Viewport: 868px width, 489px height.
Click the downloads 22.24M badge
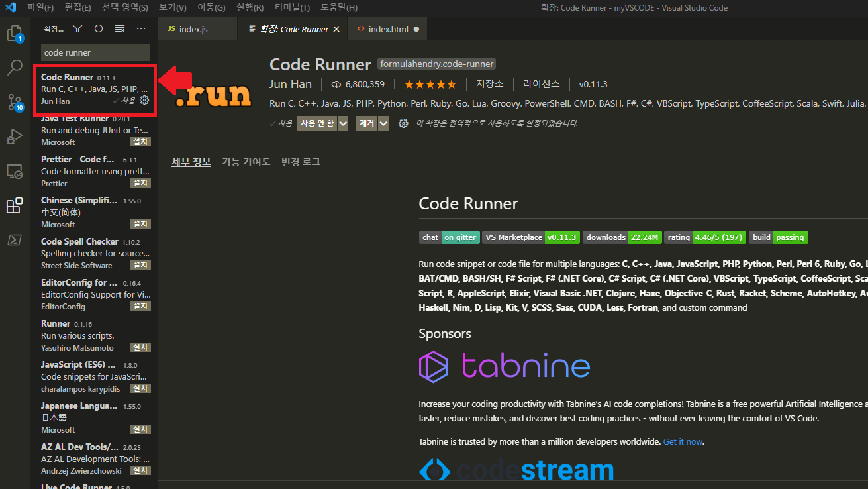pyautogui.click(x=622, y=237)
